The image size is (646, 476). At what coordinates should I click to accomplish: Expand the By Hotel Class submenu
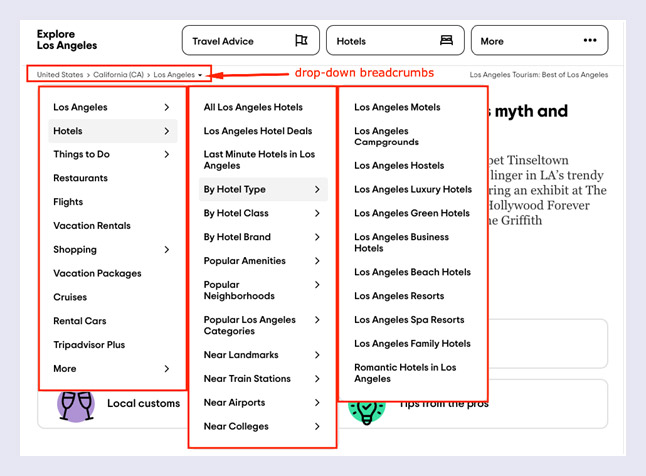click(317, 213)
